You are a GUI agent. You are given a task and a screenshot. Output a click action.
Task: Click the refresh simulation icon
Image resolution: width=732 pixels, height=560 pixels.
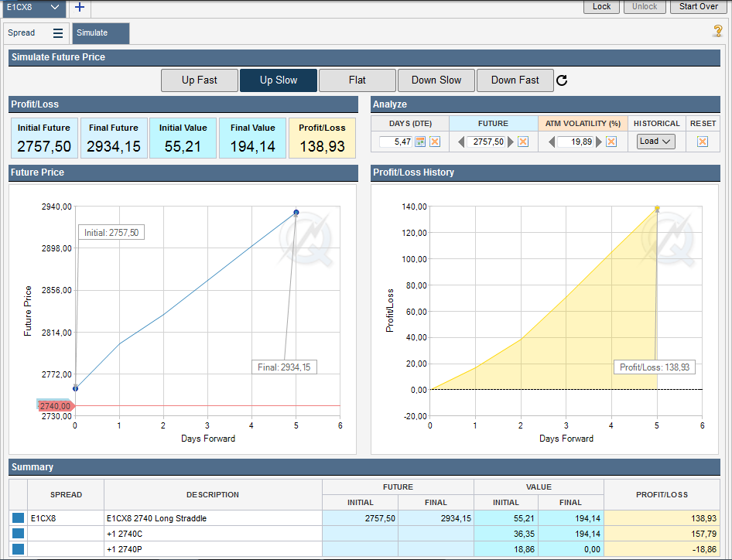[x=563, y=80]
